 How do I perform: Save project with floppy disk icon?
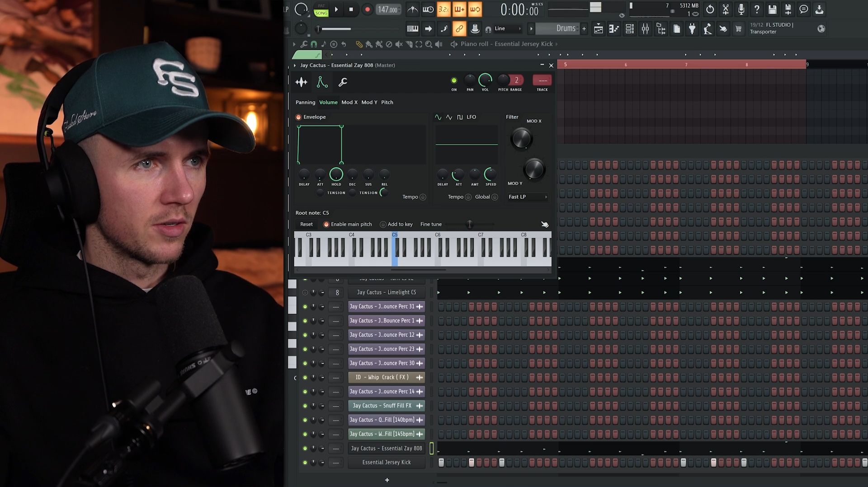coord(773,9)
